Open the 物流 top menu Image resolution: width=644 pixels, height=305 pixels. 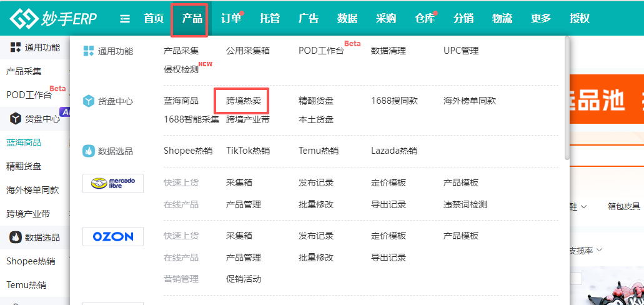click(502, 19)
